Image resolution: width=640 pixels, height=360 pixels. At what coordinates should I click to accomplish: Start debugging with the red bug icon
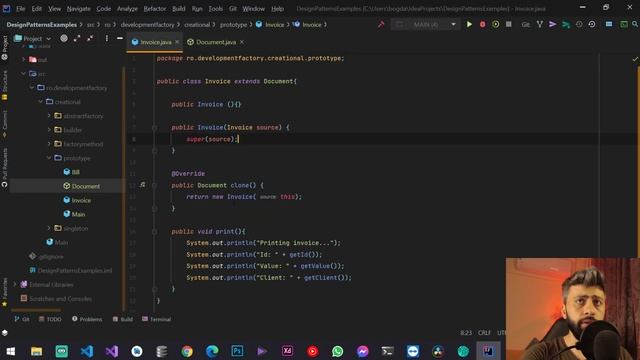(482, 24)
